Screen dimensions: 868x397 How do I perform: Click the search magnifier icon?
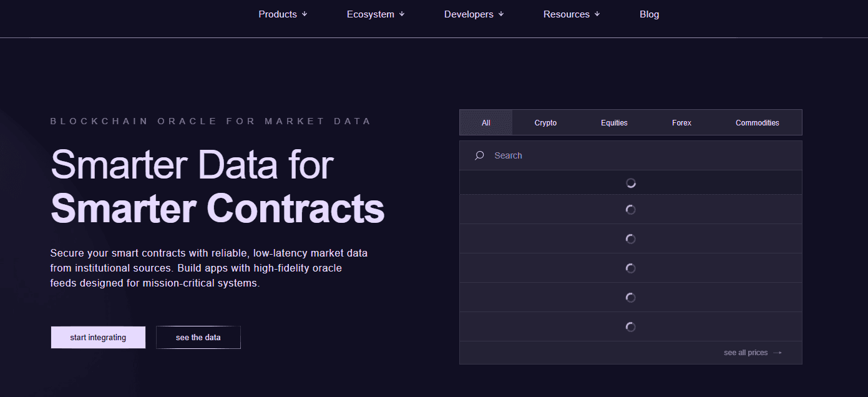tap(479, 155)
